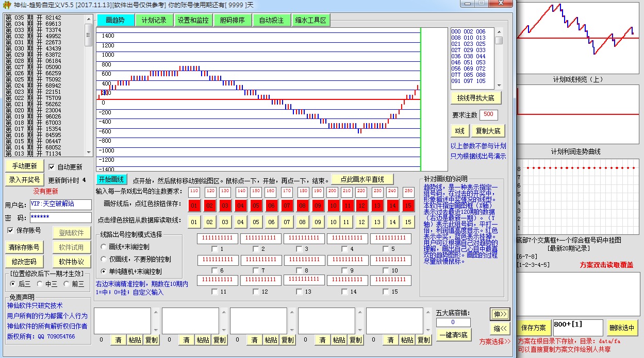Click the 开始画线 start drawing button
The height and width of the screenshot is (358, 644).
click(111, 179)
